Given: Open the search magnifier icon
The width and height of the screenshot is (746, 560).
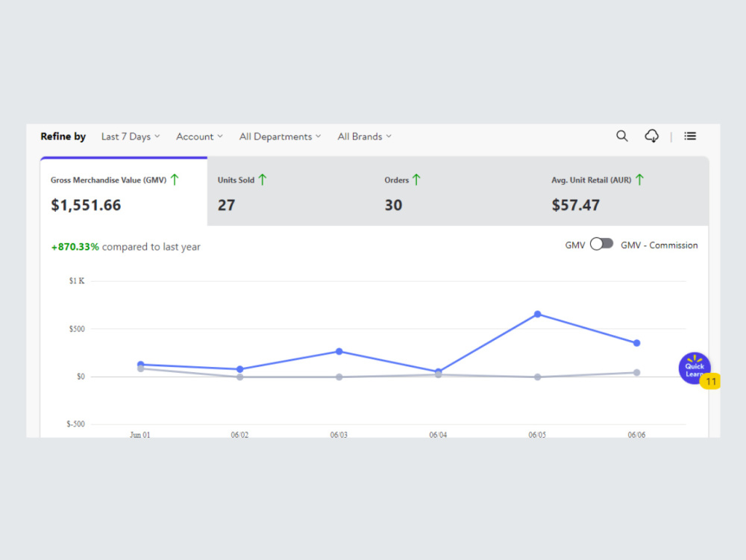Looking at the screenshot, I should click(622, 136).
